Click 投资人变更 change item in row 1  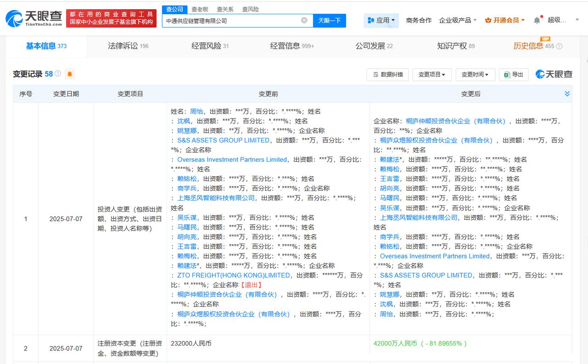pyautogui.click(x=130, y=218)
